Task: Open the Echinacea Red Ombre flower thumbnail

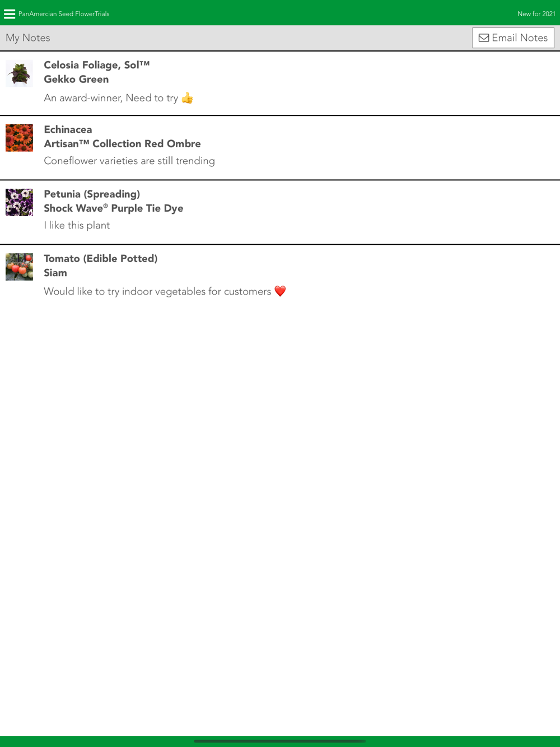Action: coord(19,138)
